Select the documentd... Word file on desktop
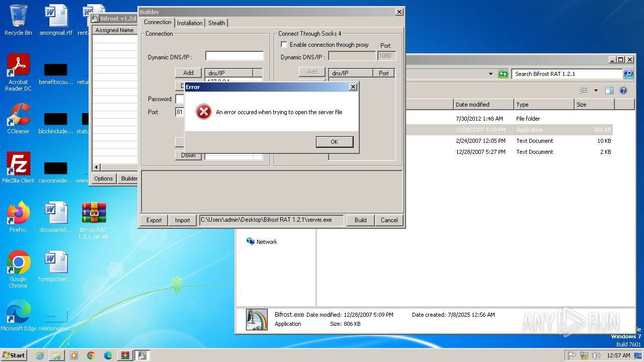 [56, 217]
